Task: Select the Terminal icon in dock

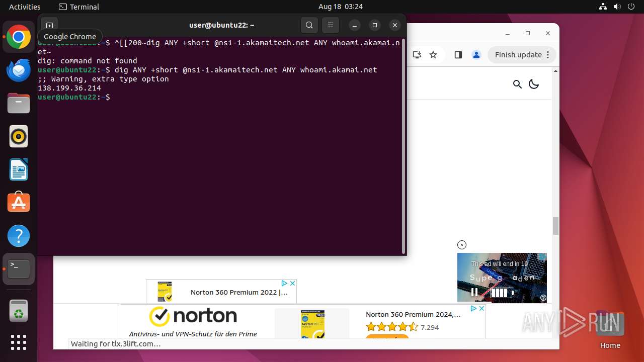Action: [x=19, y=269]
